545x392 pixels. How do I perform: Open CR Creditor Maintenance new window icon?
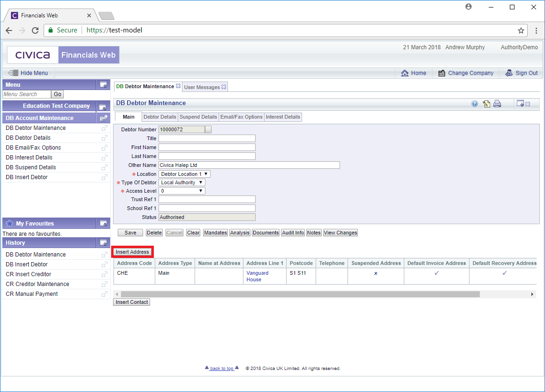point(104,284)
